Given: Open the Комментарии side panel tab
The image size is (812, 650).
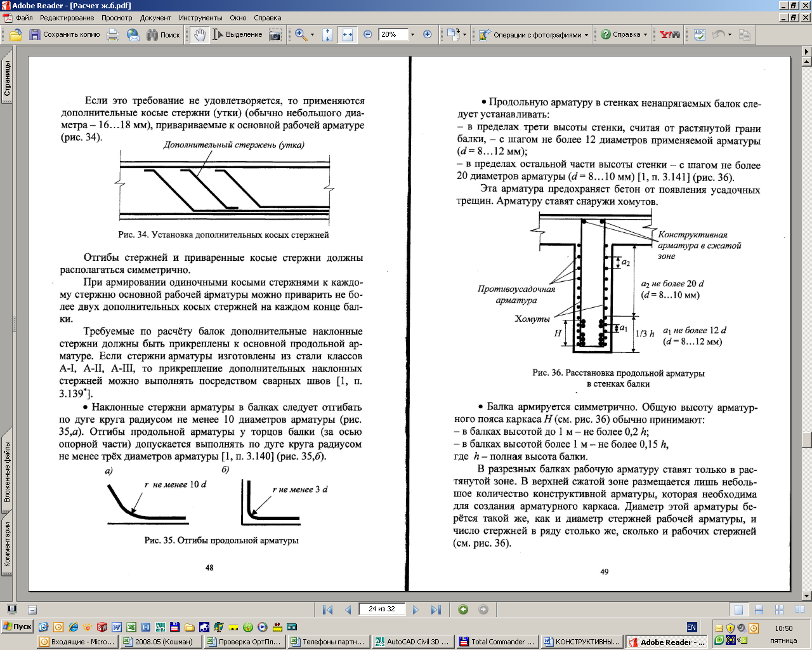Looking at the screenshot, I should pyautogui.click(x=7, y=544).
